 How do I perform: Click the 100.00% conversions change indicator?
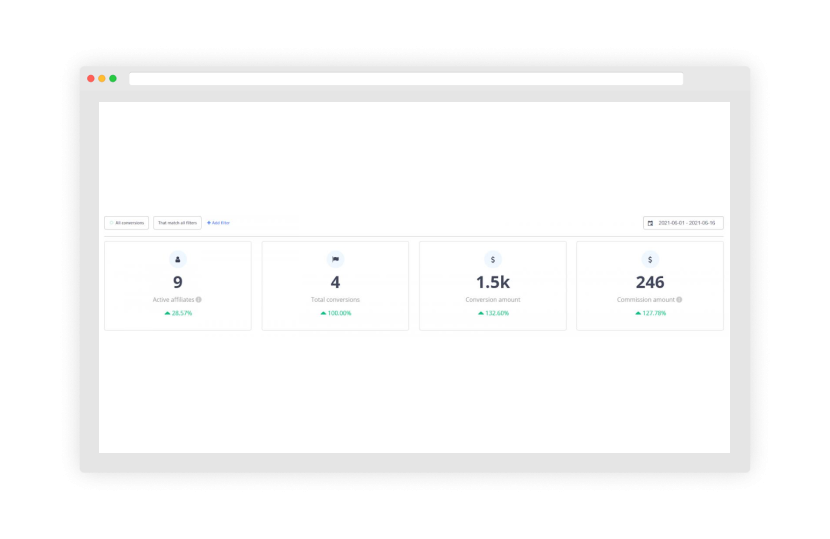pos(336,313)
